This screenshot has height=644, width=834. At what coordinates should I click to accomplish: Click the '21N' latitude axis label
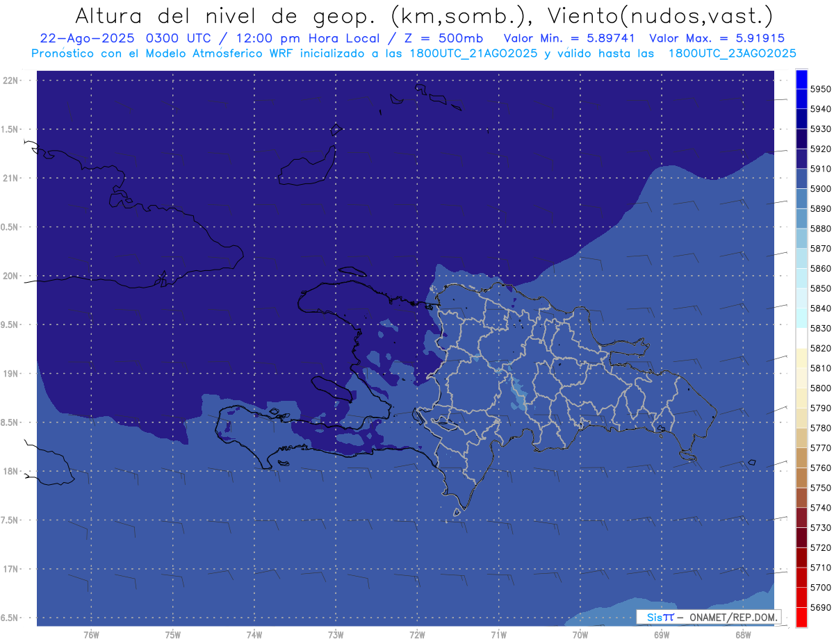(11, 179)
